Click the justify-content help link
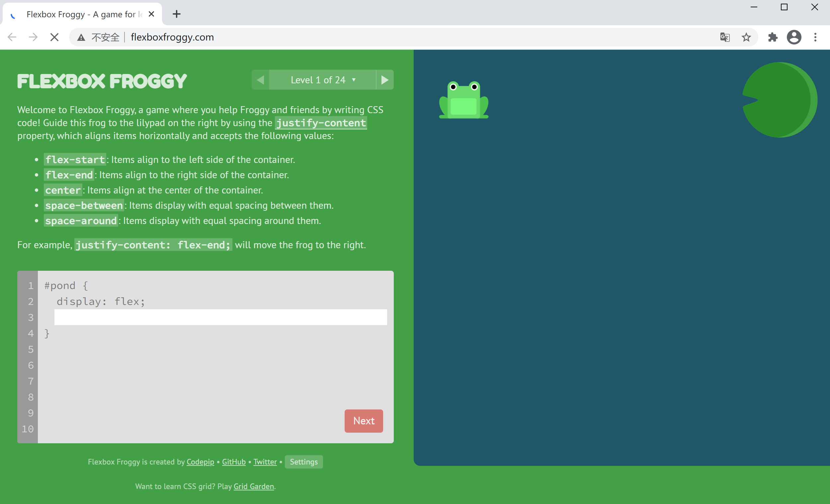830x504 pixels. (x=321, y=123)
